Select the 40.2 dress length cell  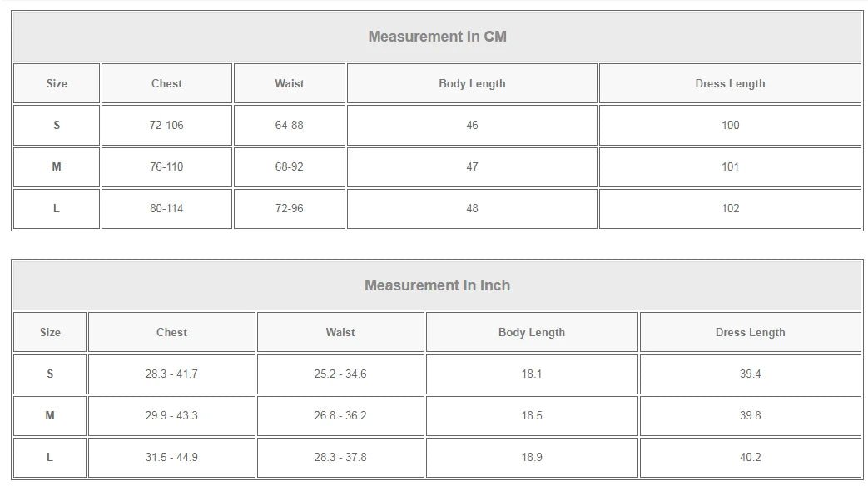pos(751,457)
